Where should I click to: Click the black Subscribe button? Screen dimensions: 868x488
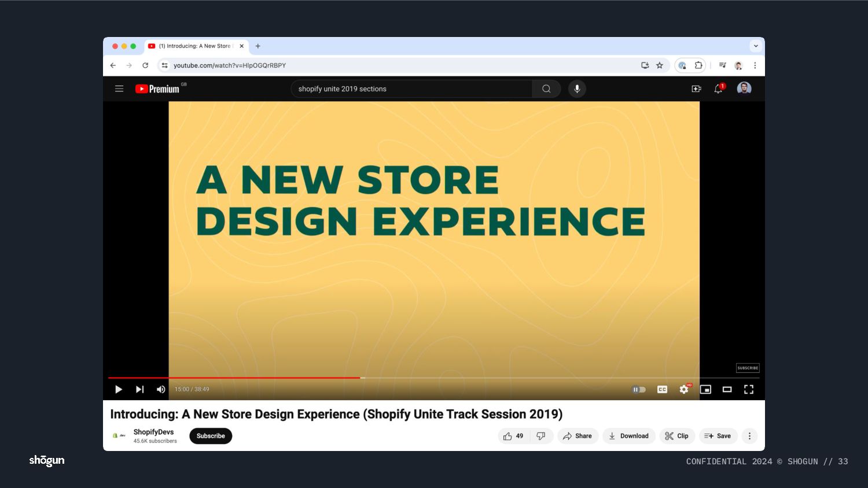pos(211,436)
